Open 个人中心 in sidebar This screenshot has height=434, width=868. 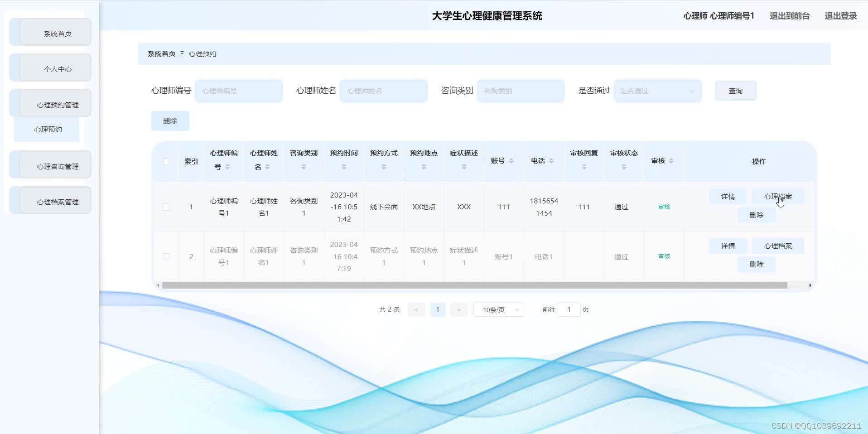pos(50,68)
